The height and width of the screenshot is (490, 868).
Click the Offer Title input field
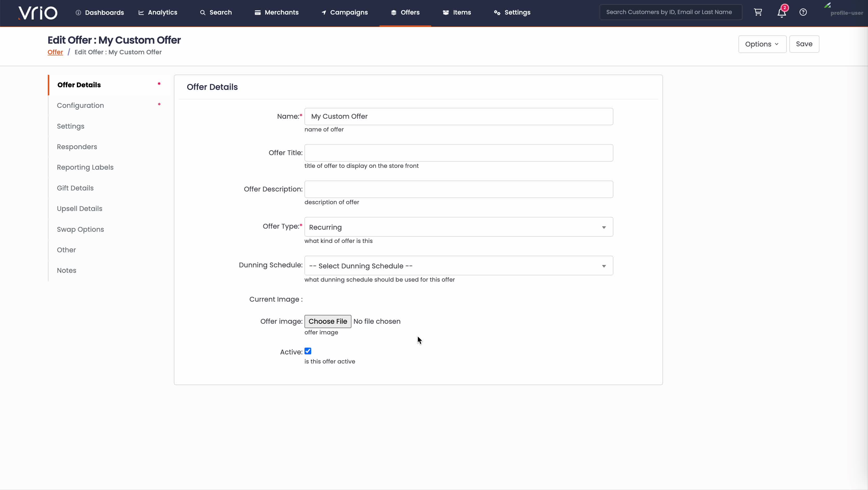[459, 153]
